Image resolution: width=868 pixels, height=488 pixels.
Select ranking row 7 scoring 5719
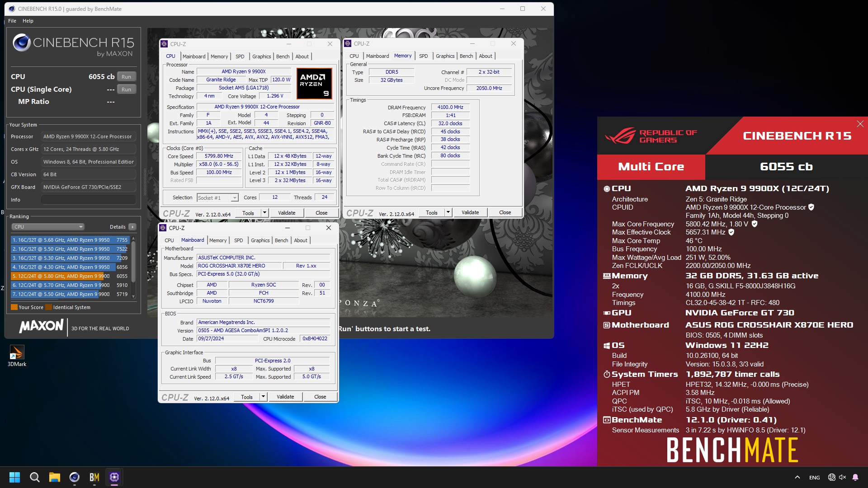point(70,294)
